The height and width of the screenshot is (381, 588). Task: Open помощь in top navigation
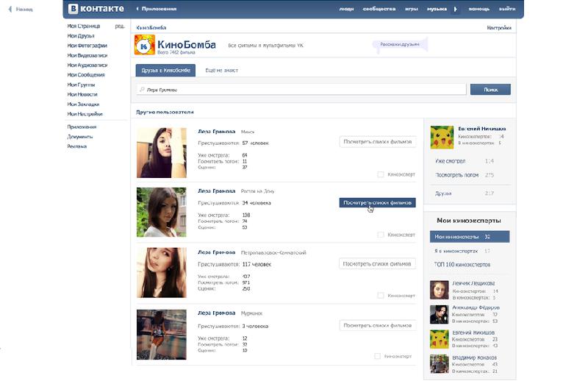click(x=479, y=9)
